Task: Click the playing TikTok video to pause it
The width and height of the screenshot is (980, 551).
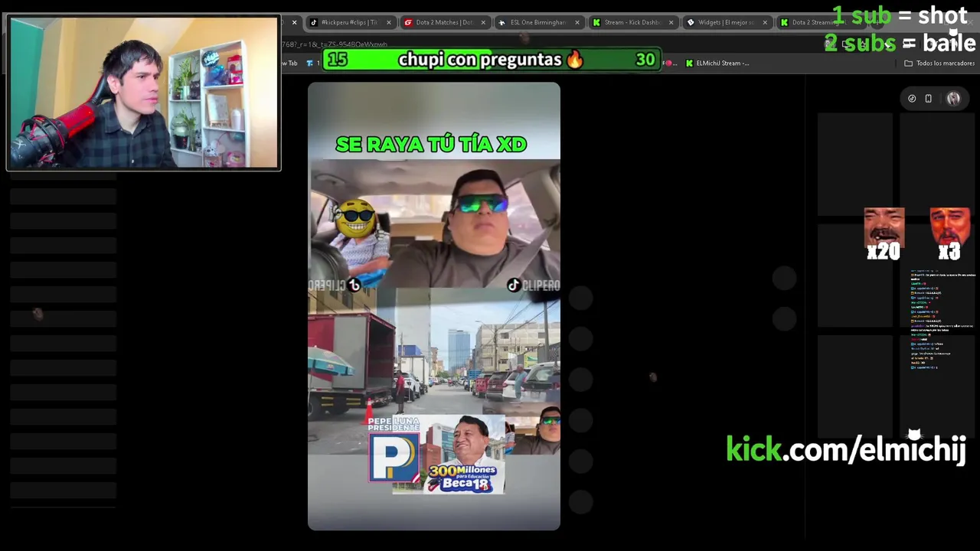Action: [x=434, y=306]
